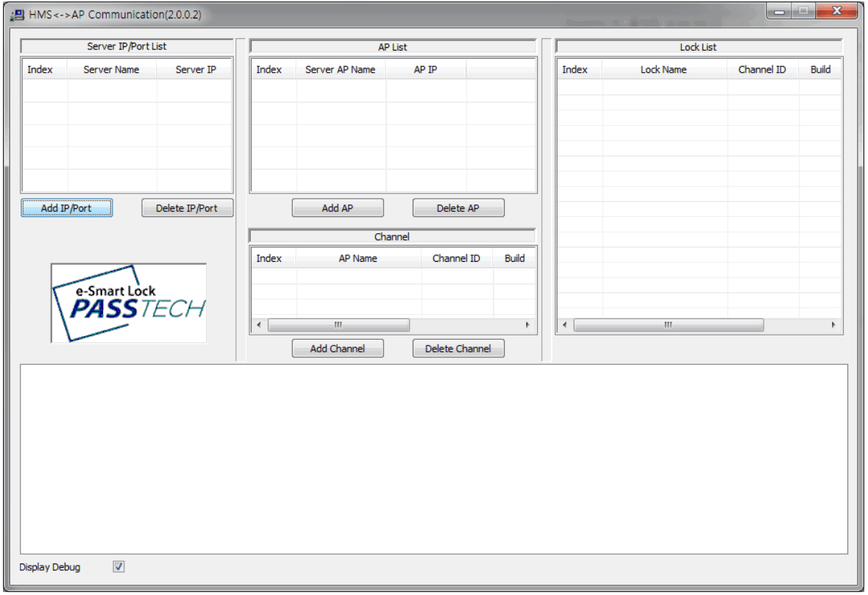868x595 pixels.
Task: Click the Delete IP/Port button
Action: (187, 207)
